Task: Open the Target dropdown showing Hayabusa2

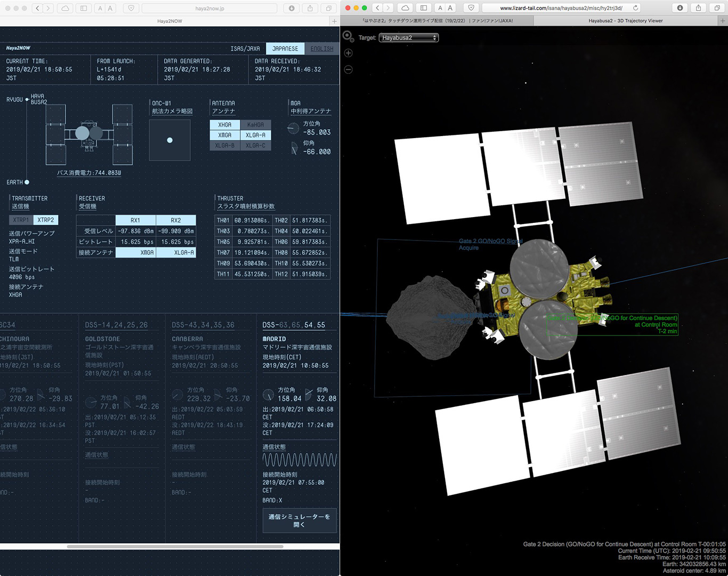Action: (409, 38)
